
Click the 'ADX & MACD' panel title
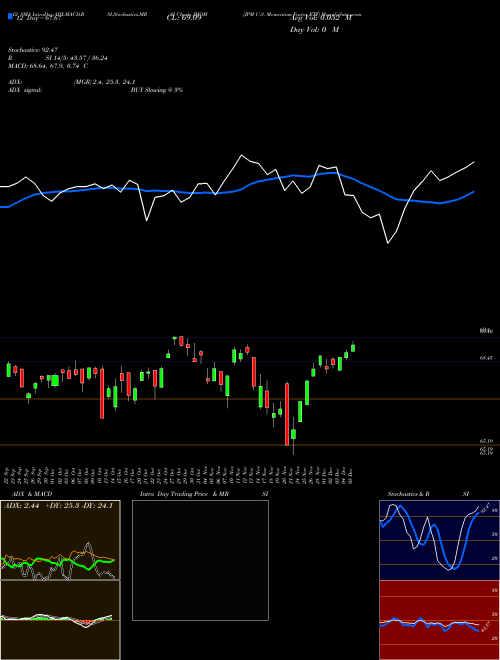pyautogui.click(x=32, y=494)
